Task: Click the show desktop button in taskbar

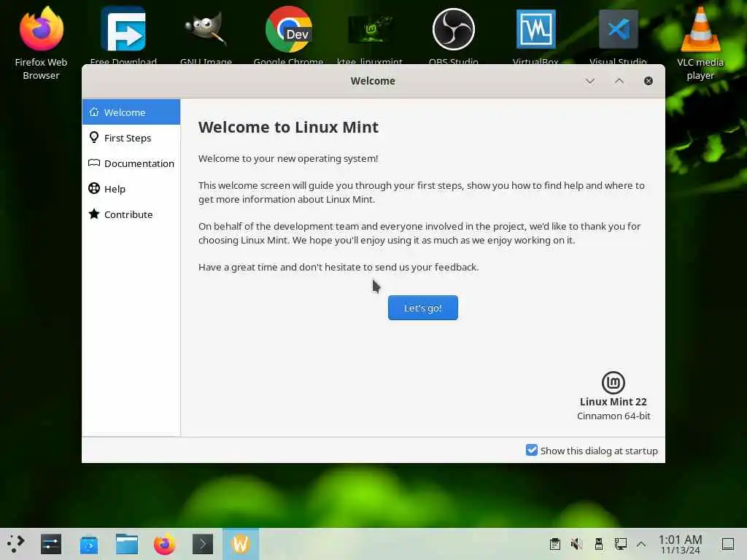Action: point(728,544)
